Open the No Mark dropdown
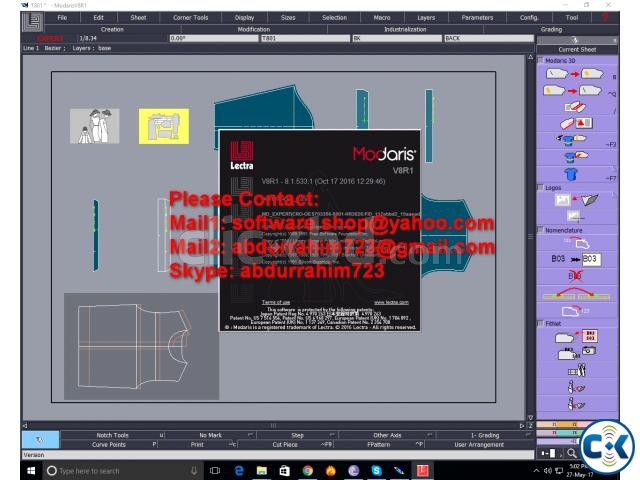 (x=210, y=435)
